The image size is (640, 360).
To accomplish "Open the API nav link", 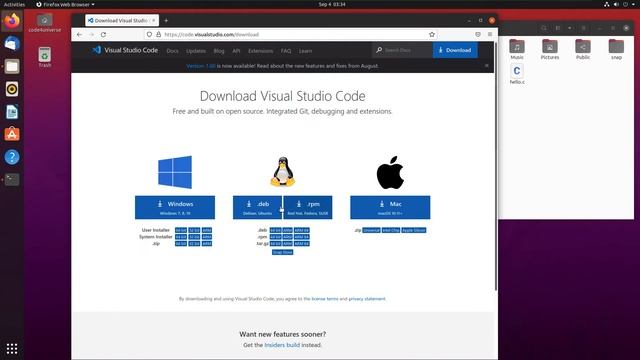I will click(236, 51).
